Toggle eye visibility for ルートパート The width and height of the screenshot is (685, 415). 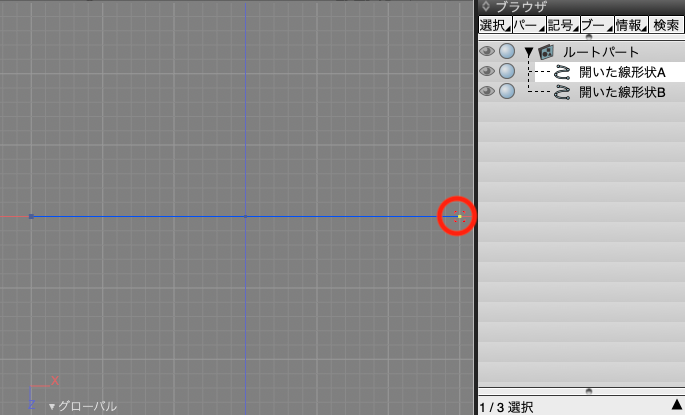click(487, 51)
